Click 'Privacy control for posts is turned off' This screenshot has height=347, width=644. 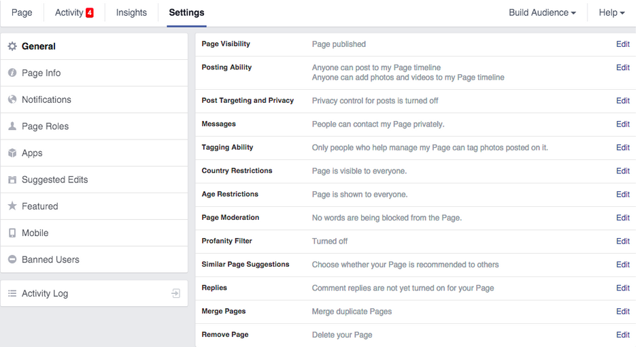(x=375, y=101)
